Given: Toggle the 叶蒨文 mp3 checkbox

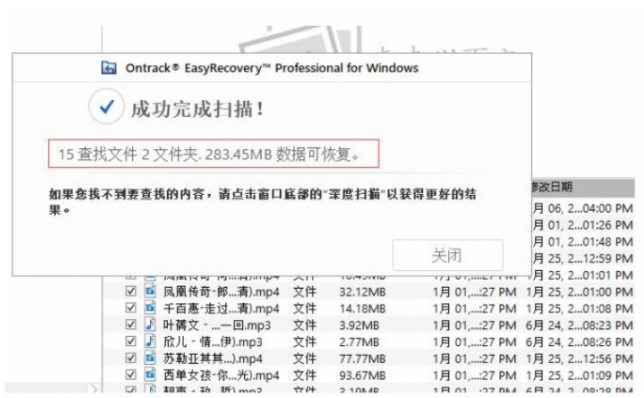Looking at the screenshot, I should click(131, 325).
